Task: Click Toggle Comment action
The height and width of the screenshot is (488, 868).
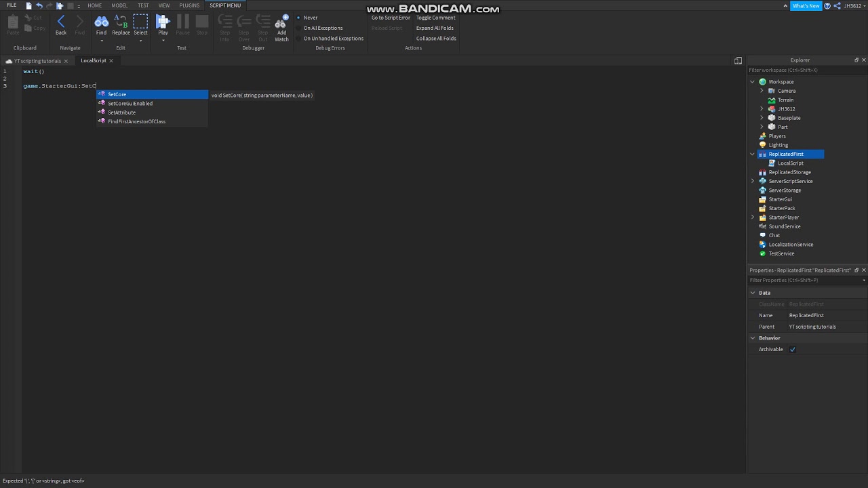Action: pos(435,18)
